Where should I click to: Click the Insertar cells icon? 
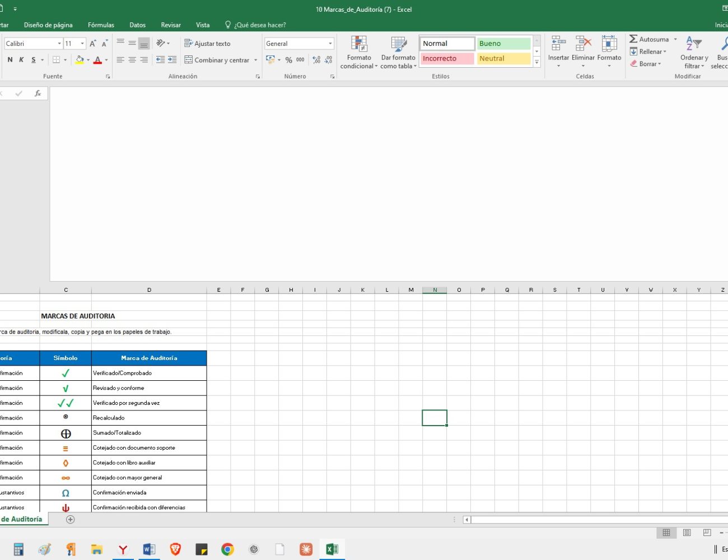[558, 44]
